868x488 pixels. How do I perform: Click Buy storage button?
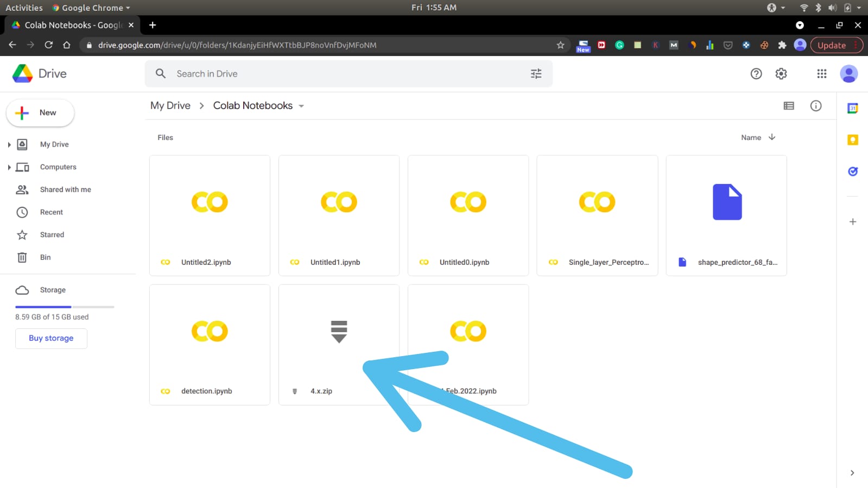click(x=51, y=338)
